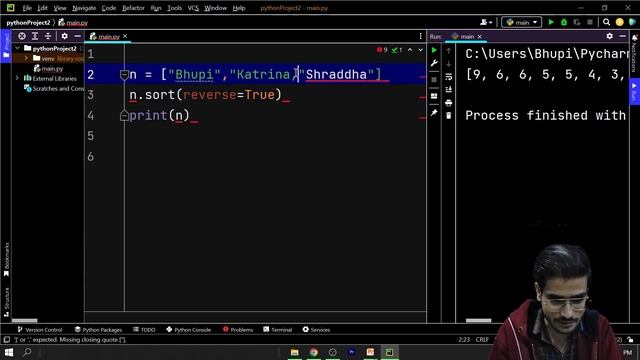Image resolution: width=640 pixels, height=360 pixels.
Task: Click the up stack trace arrow
Action: point(449,51)
